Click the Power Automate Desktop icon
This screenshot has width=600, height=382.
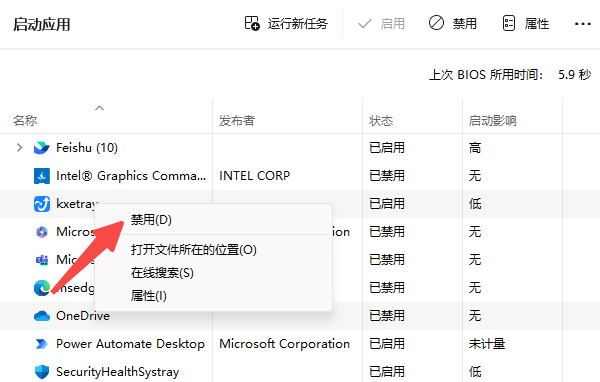42,344
